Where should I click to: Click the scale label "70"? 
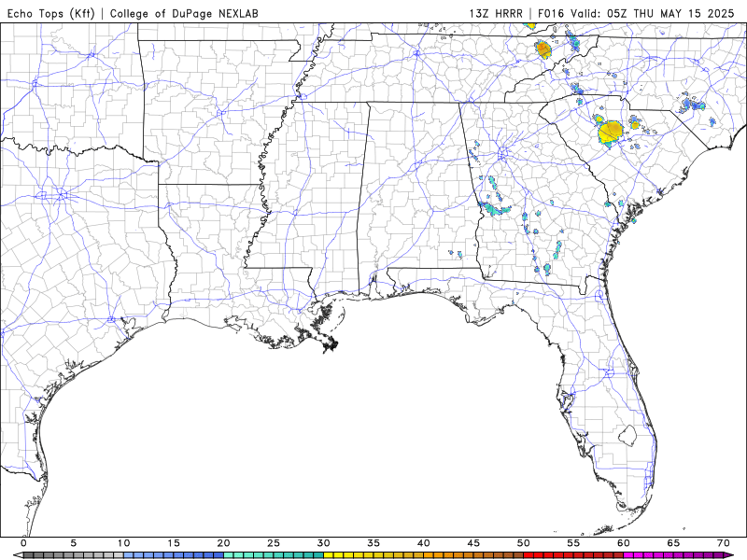[724, 543]
